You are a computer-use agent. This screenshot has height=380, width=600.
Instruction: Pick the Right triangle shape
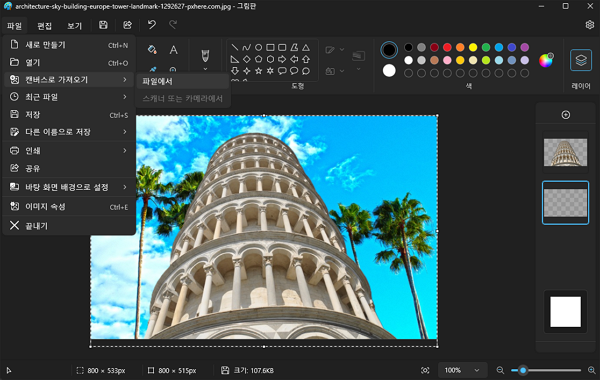(235, 59)
